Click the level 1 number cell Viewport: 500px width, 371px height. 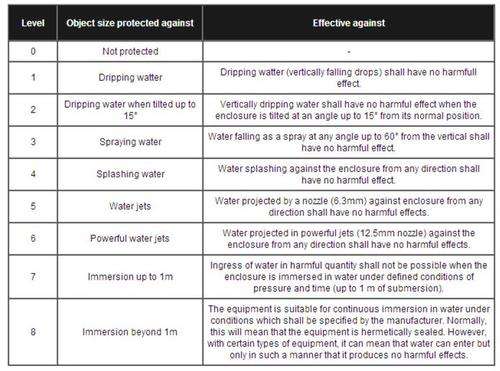(x=33, y=77)
